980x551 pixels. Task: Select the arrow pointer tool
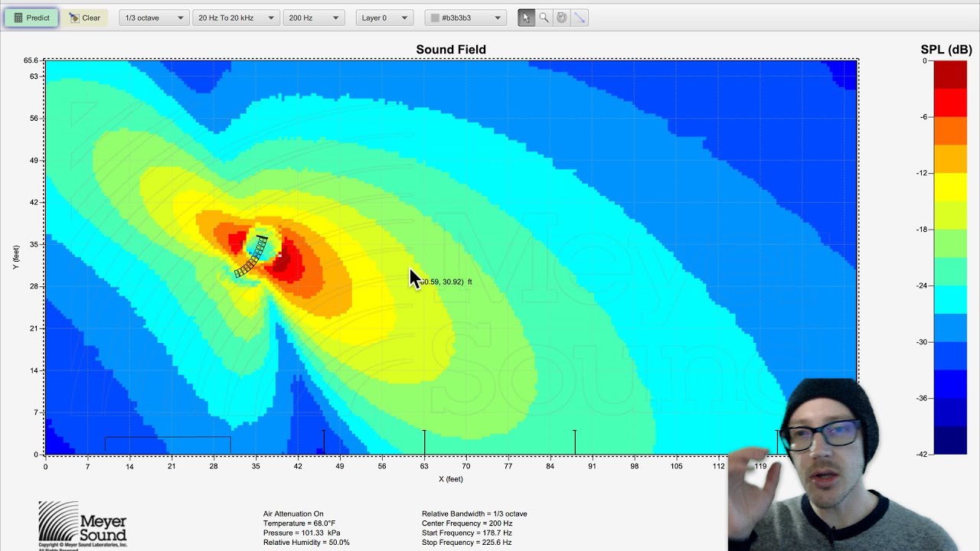[526, 18]
